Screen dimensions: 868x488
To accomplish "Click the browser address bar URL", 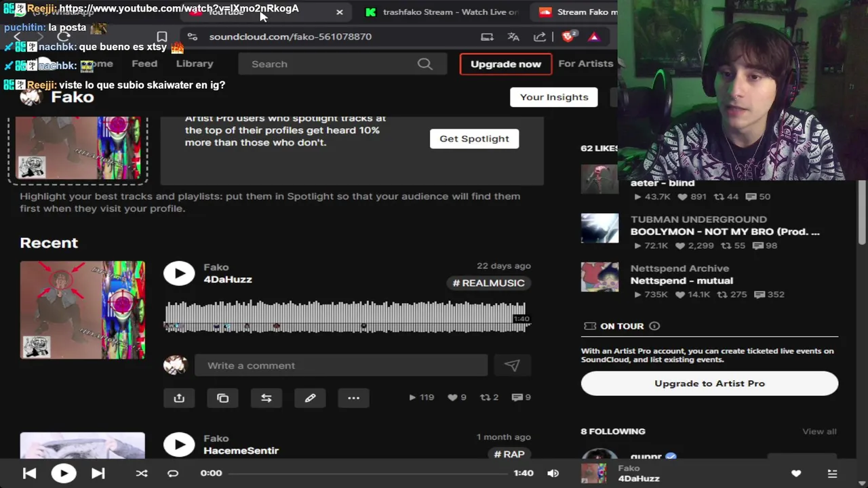I will coord(290,37).
